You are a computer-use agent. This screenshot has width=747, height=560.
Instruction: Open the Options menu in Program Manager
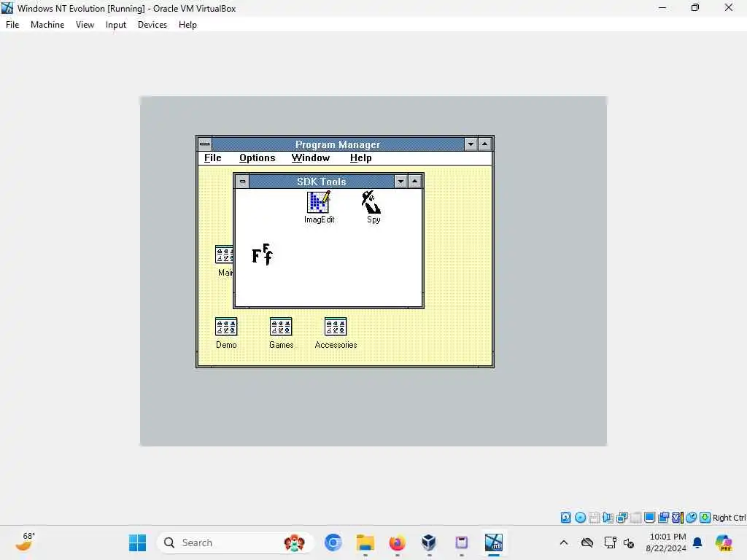tap(258, 158)
